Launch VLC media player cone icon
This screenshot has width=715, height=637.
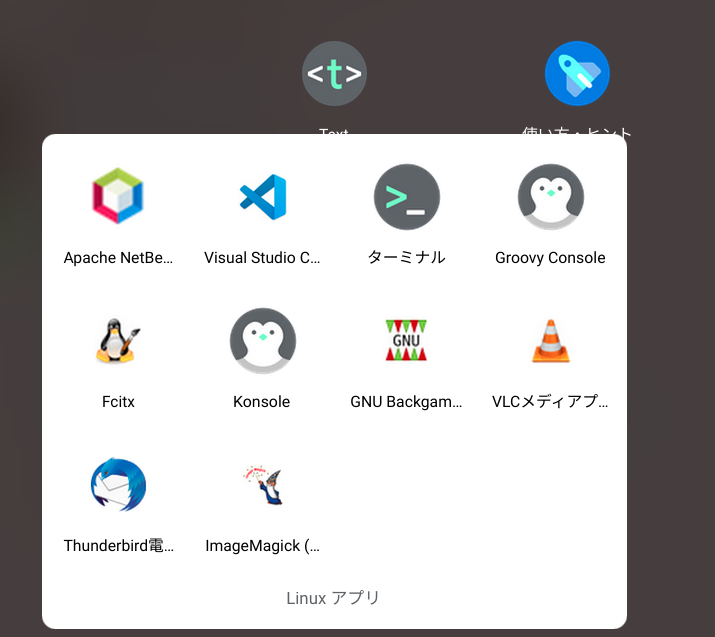coord(551,341)
